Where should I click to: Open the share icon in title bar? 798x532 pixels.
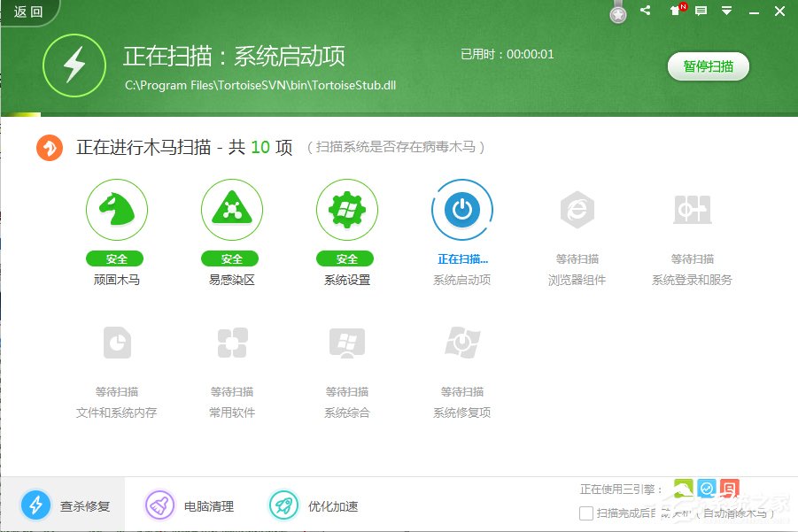click(645, 11)
